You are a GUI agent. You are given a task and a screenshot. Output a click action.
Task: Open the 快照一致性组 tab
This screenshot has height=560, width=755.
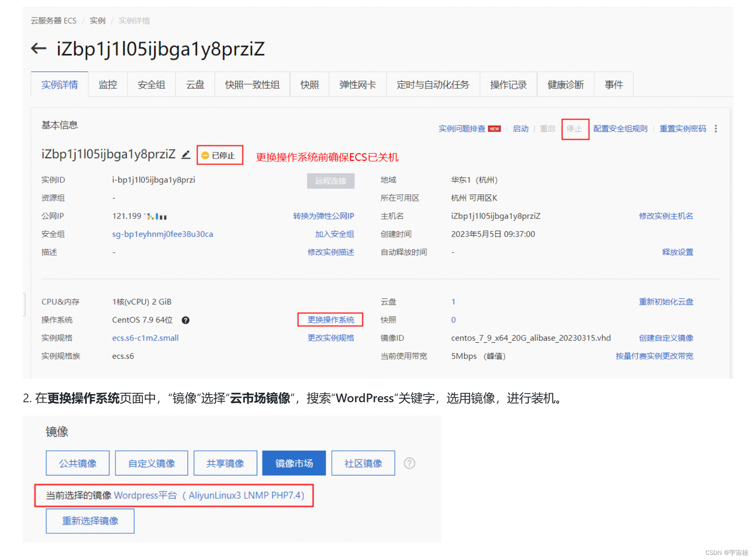pos(252,84)
